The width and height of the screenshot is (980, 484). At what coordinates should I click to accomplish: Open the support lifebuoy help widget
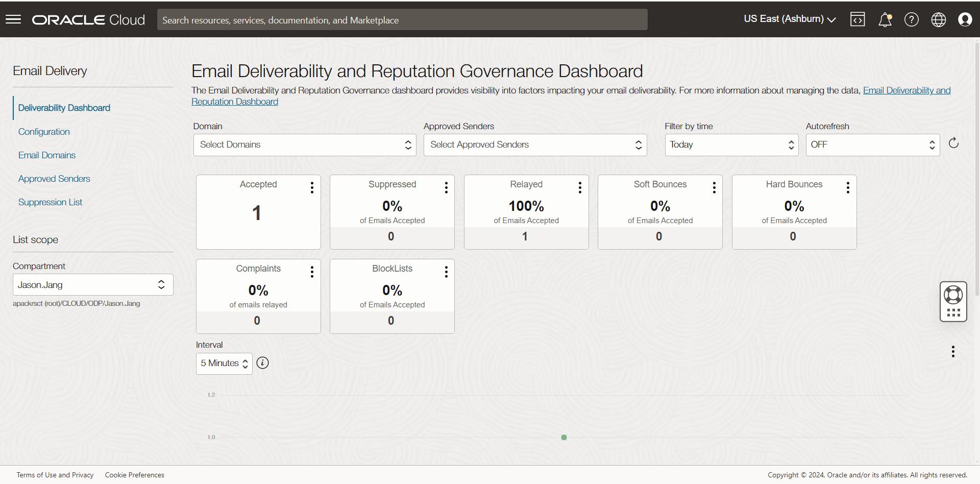953,301
